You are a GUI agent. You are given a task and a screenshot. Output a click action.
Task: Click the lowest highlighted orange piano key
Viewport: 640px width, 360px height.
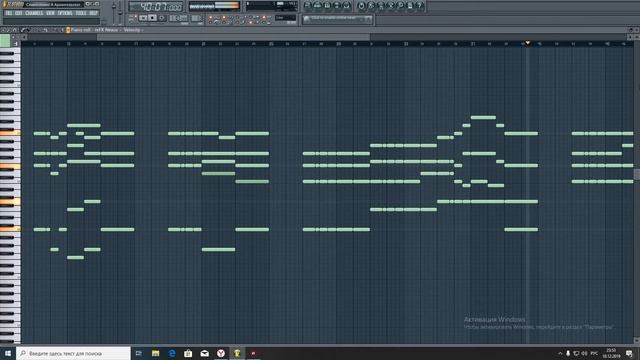10,229
